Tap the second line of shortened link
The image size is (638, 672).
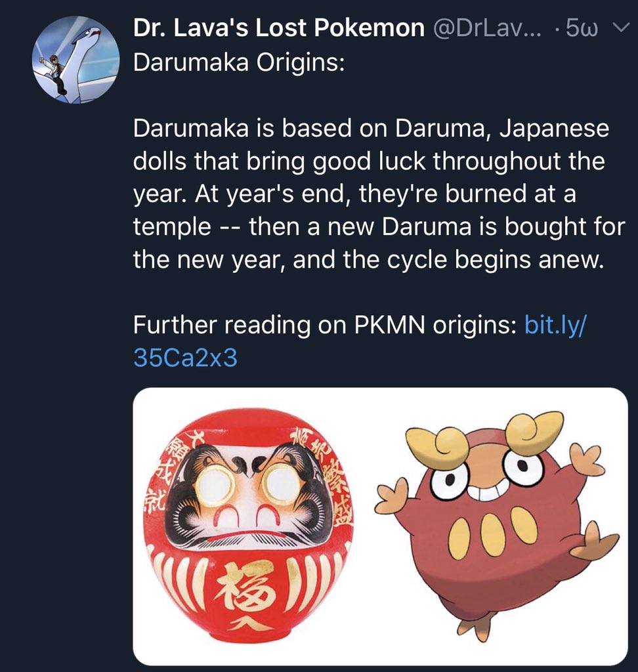point(185,358)
